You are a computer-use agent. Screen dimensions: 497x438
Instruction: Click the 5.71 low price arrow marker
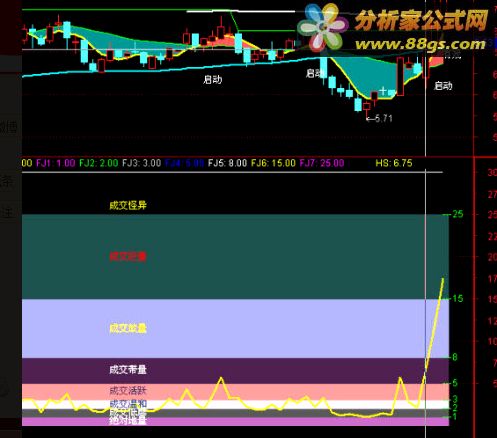point(379,118)
